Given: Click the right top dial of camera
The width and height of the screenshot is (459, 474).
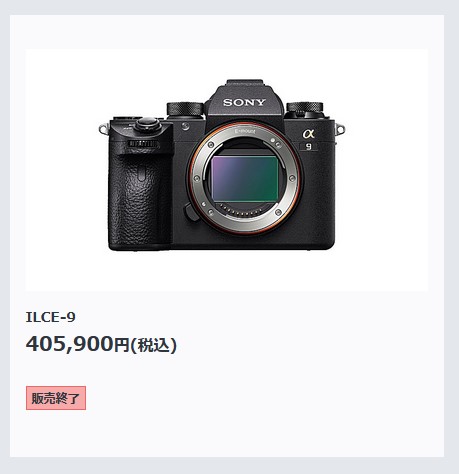Looking at the screenshot, I should (x=305, y=108).
